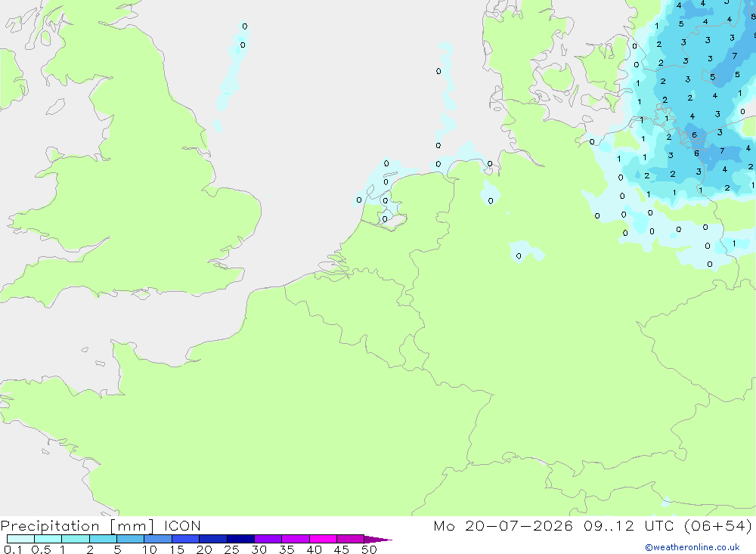This screenshot has width=756, height=554.
Task: Click the '(06+54)' forecast run label
Action: [x=718, y=525]
